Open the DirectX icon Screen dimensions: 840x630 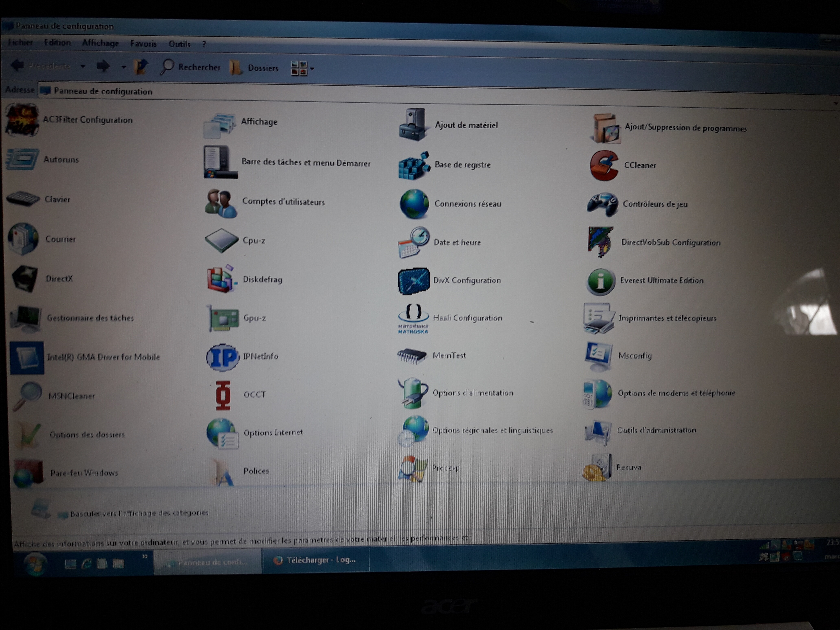(x=25, y=278)
